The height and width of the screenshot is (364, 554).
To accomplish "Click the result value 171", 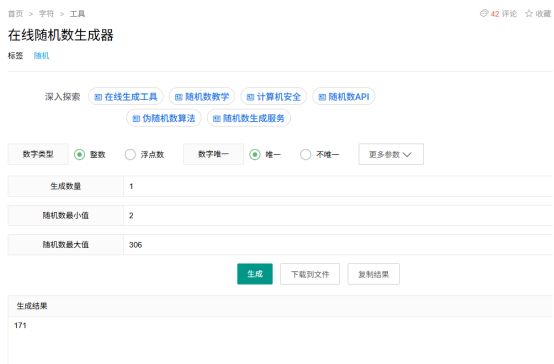I will [20, 325].
